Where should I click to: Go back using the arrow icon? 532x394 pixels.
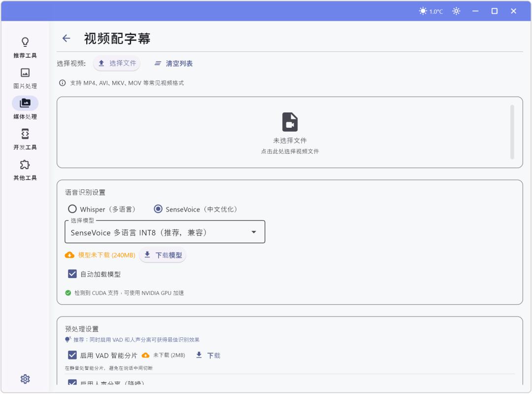66,38
